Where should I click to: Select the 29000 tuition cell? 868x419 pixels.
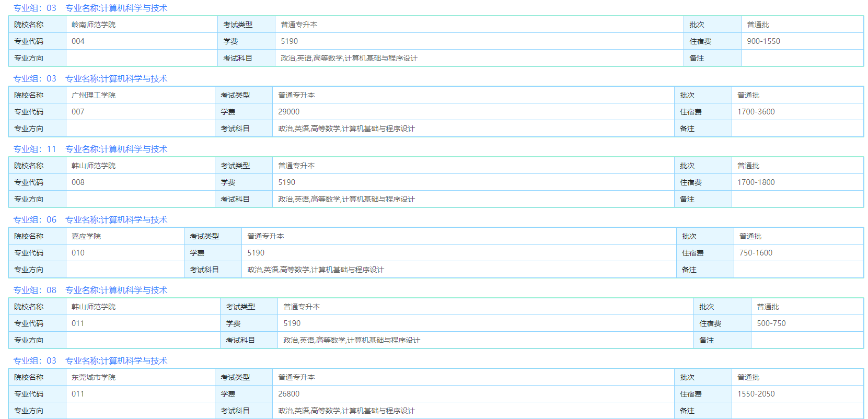(x=473, y=112)
